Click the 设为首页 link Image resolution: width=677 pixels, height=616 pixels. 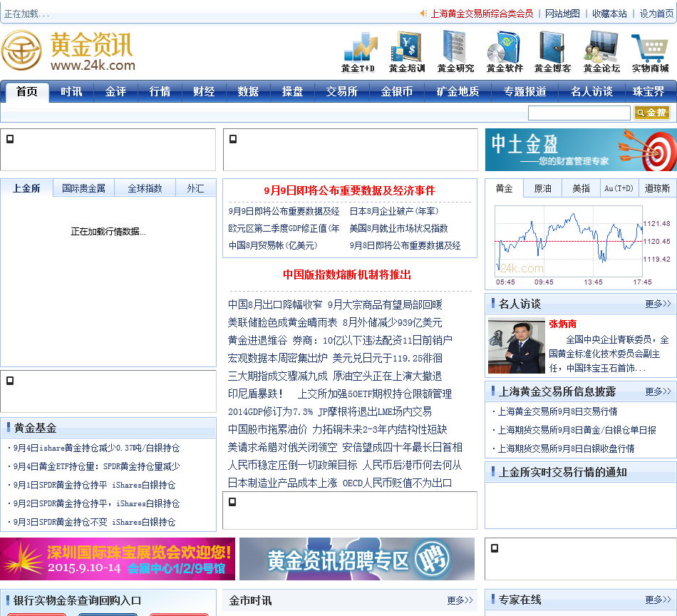(656, 14)
